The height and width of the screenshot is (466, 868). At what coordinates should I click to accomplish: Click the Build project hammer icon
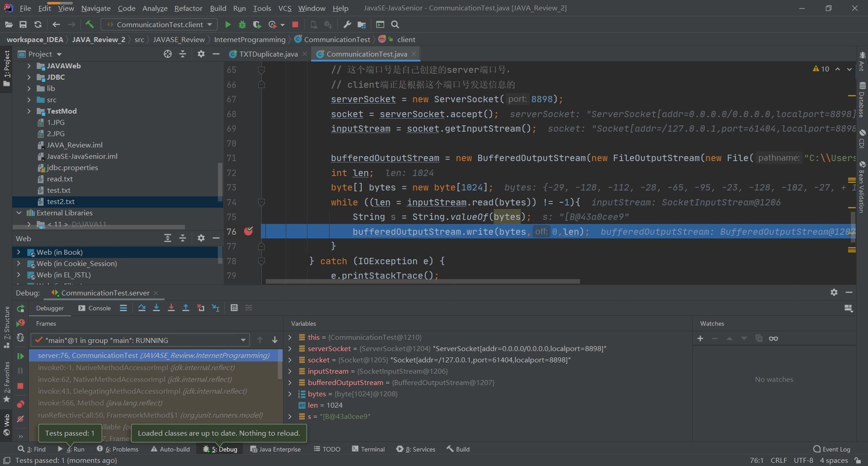click(90, 24)
